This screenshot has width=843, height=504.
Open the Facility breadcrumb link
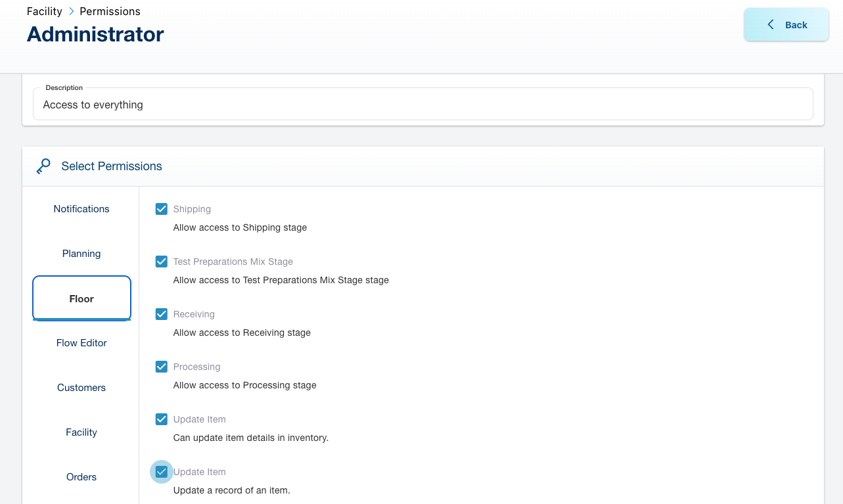(x=44, y=11)
